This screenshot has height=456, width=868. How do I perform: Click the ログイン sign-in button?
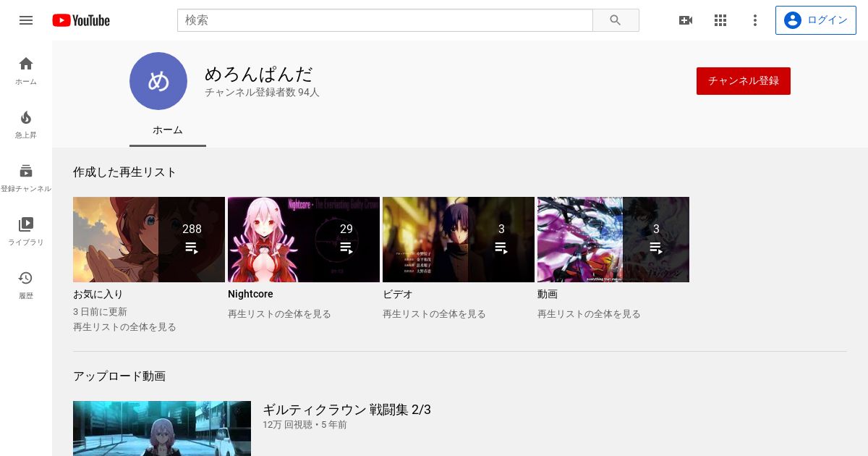(815, 20)
